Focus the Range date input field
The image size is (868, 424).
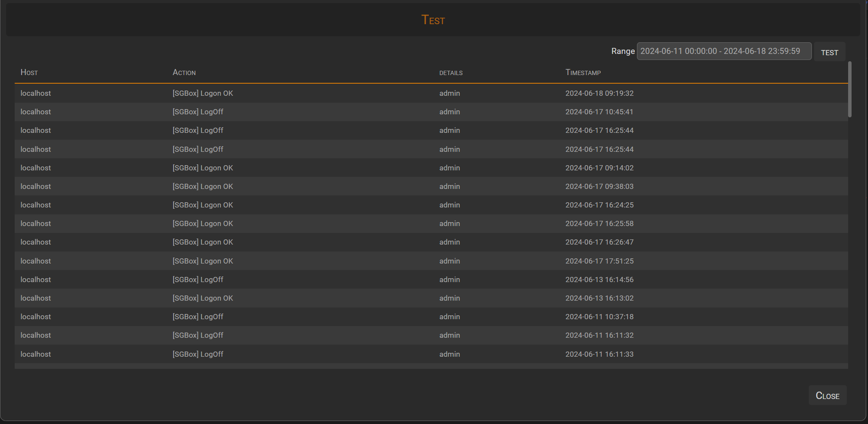724,51
